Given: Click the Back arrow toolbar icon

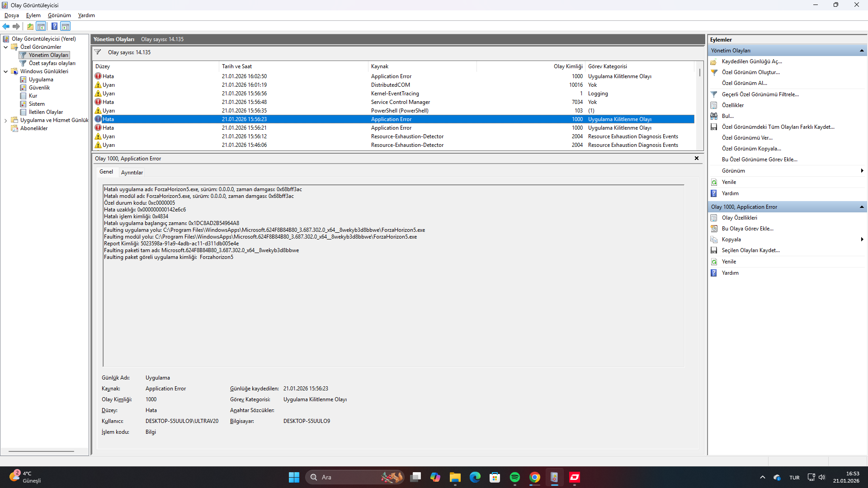Looking at the screenshot, I should (x=6, y=26).
